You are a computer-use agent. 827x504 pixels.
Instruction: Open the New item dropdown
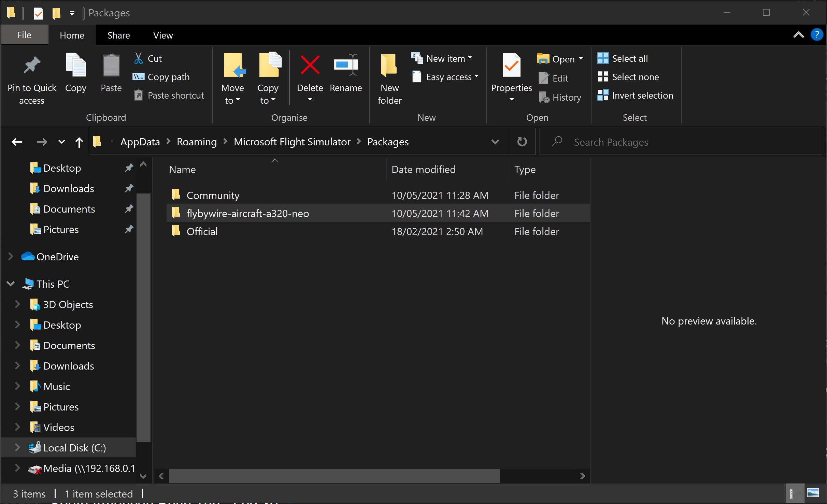click(442, 58)
